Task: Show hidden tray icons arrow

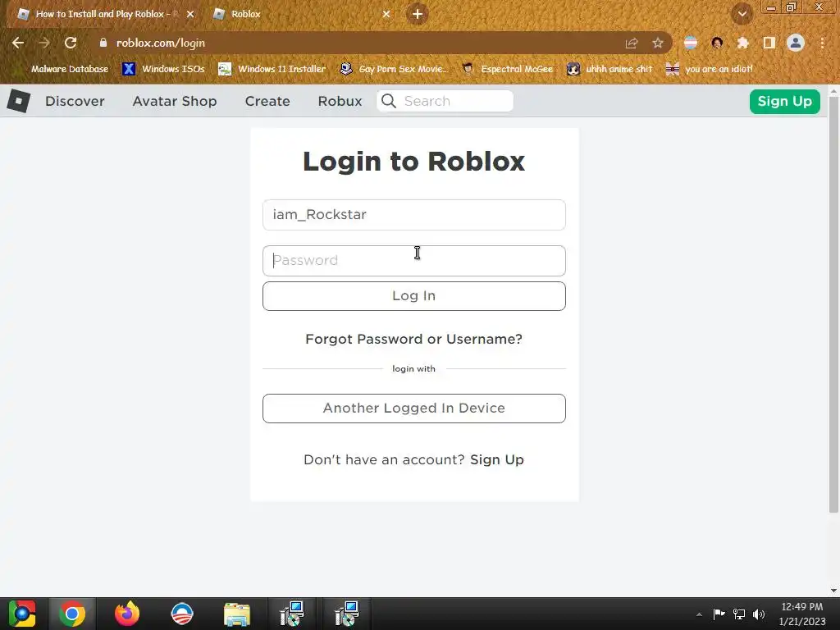Action: [699, 614]
